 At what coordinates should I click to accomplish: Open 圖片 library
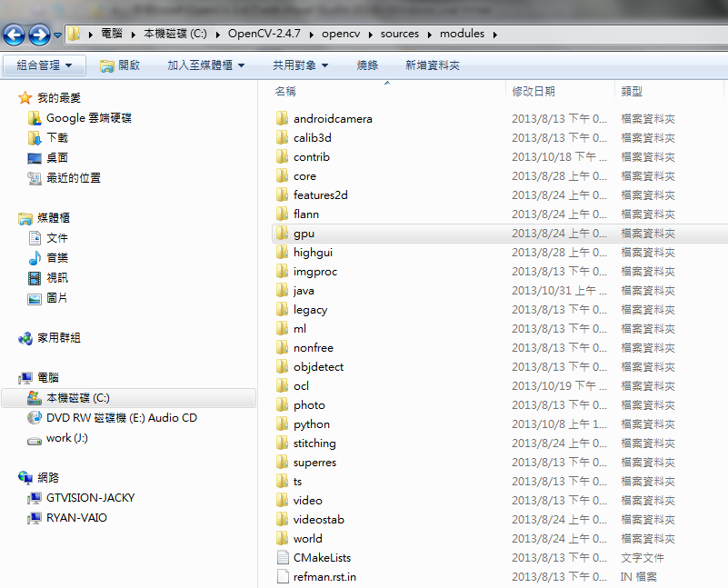(48, 298)
